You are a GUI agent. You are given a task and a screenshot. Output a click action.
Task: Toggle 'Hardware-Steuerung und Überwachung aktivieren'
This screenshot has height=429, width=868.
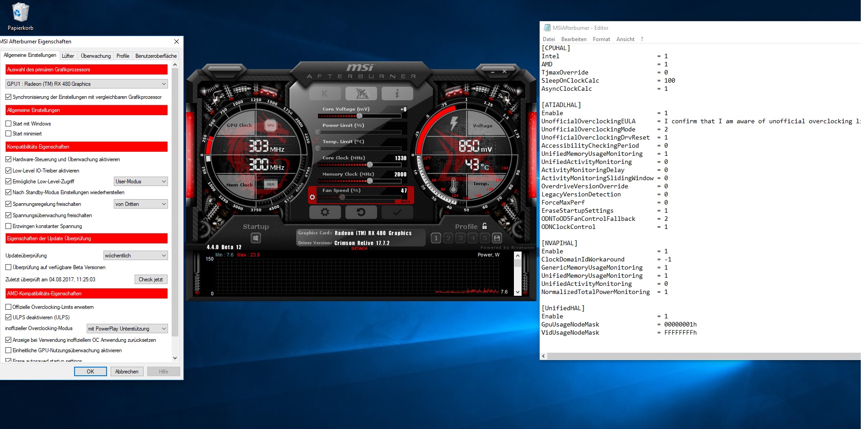(x=8, y=159)
